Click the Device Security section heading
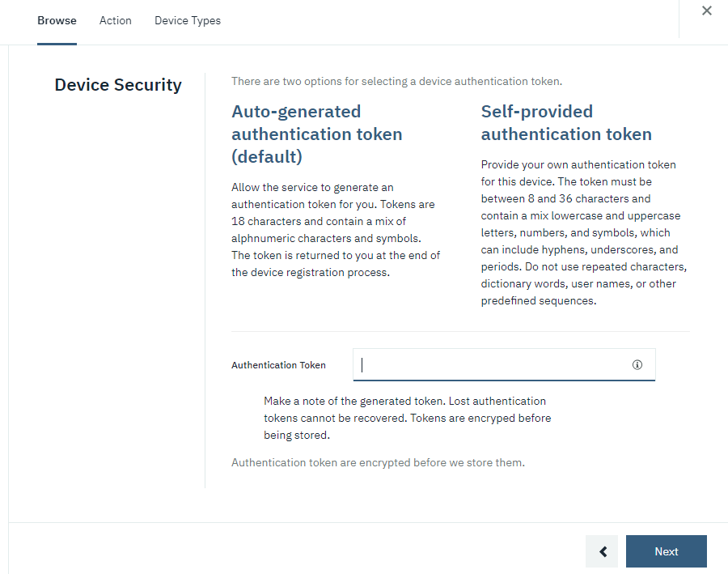 coord(118,84)
